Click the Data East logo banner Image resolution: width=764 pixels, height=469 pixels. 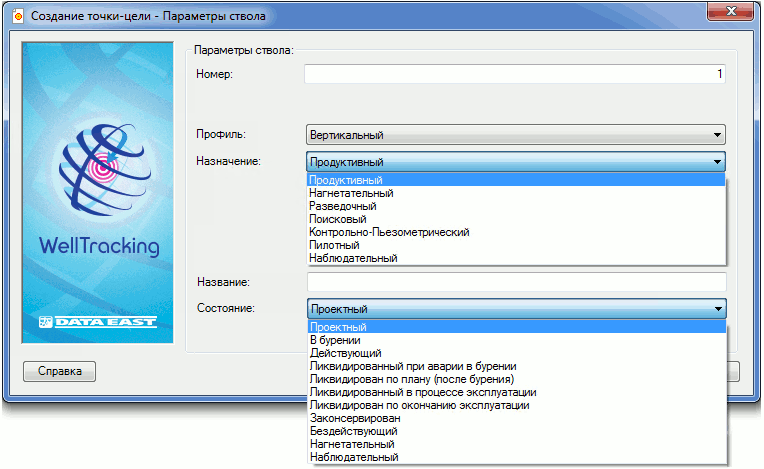point(99,322)
